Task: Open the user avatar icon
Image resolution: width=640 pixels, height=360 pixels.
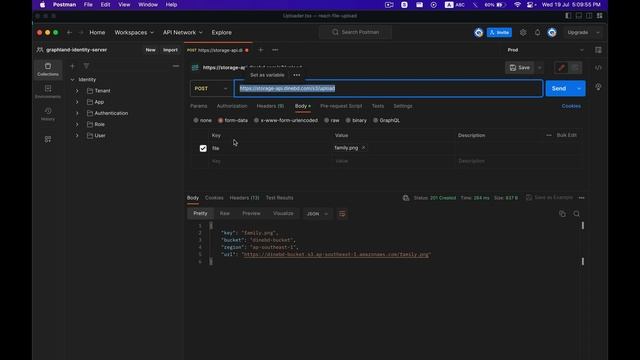Action: [552, 32]
